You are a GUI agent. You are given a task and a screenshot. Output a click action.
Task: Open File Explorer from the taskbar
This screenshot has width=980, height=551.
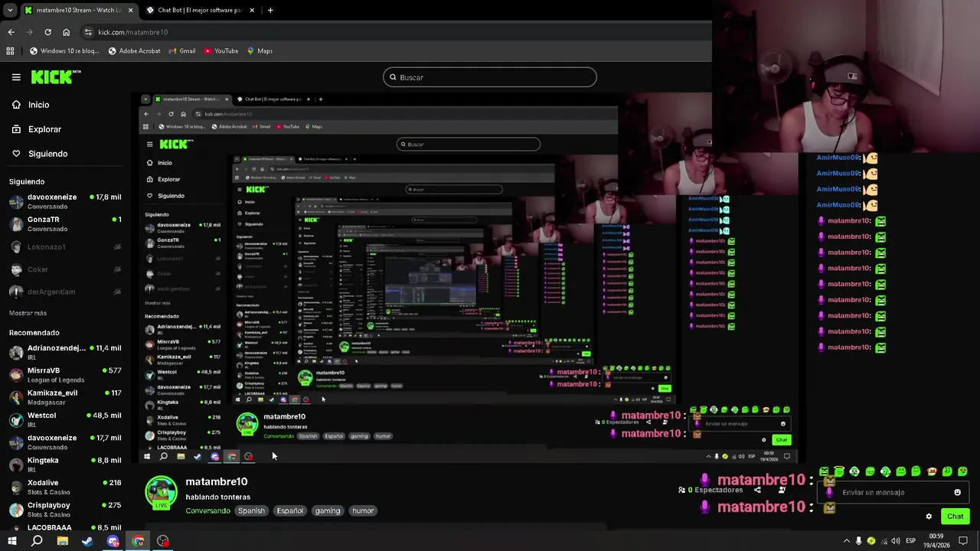[62, 541]
